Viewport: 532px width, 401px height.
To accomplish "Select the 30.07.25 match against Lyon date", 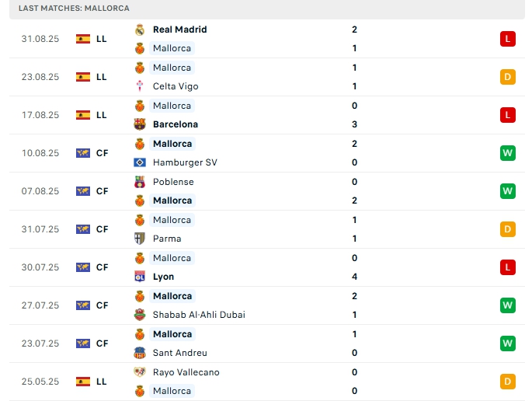I will (x=40, y=267).
